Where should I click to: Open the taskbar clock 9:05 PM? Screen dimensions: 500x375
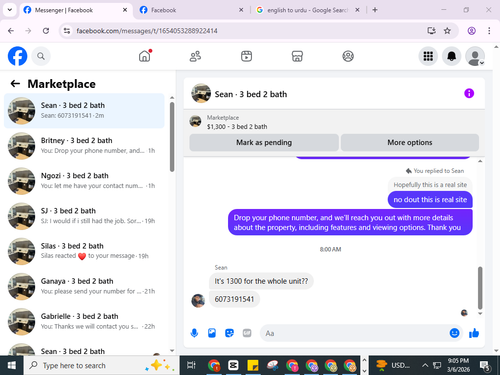pyautogui.click(x=458, y=365)
